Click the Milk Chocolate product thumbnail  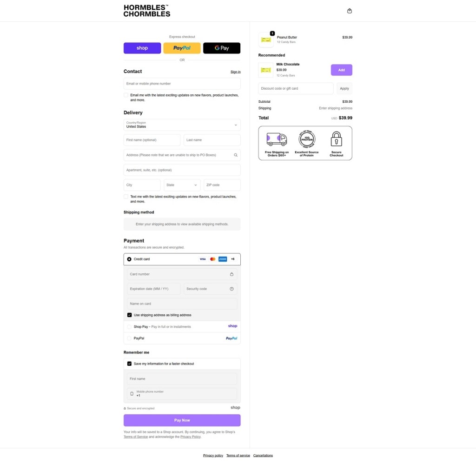pos(266,70)
